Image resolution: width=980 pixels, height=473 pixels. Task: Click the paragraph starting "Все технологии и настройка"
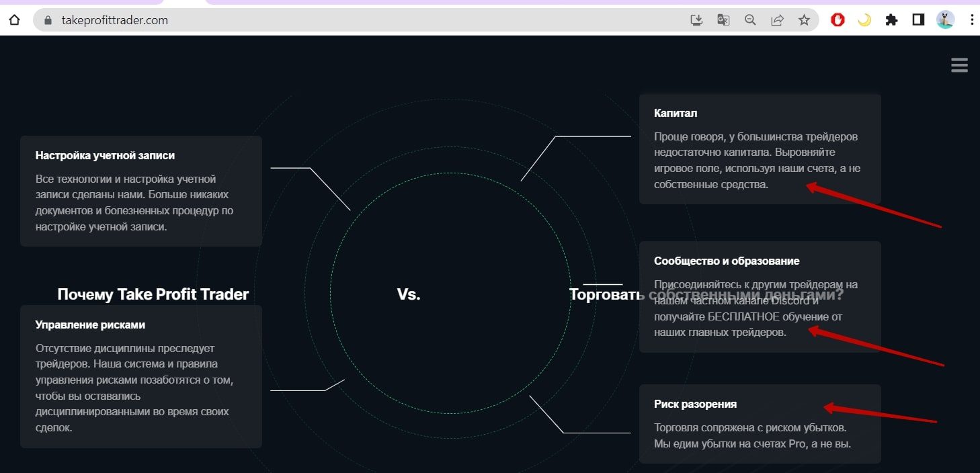click(134, 203)
